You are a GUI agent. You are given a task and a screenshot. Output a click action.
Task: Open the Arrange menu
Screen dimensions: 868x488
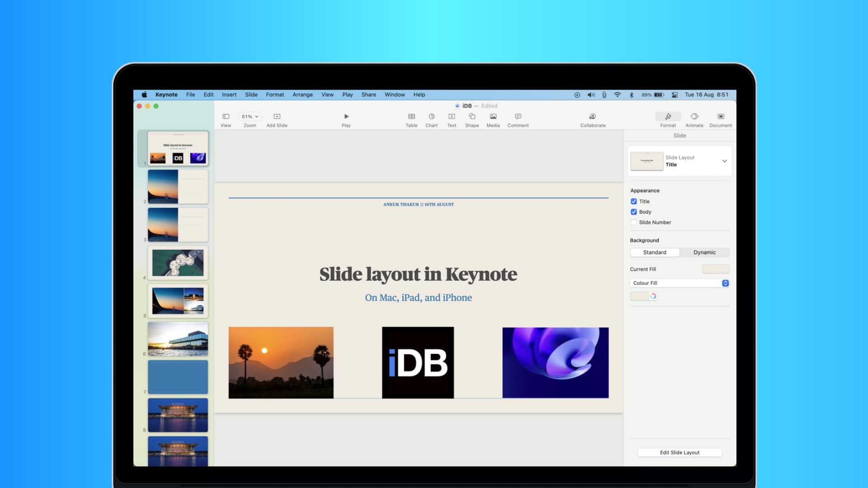pyautogui.click(x=302, y=95)
